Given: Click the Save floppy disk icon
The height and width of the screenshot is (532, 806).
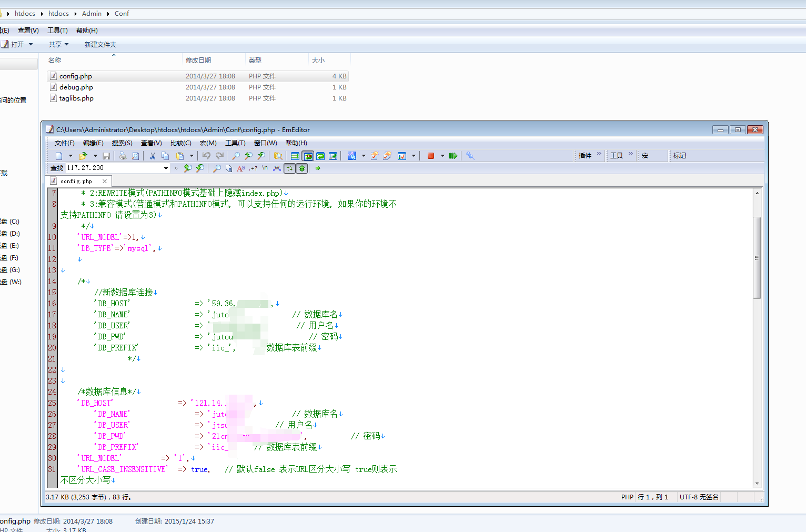Looking at the screenshot, I should click(106, 156).
